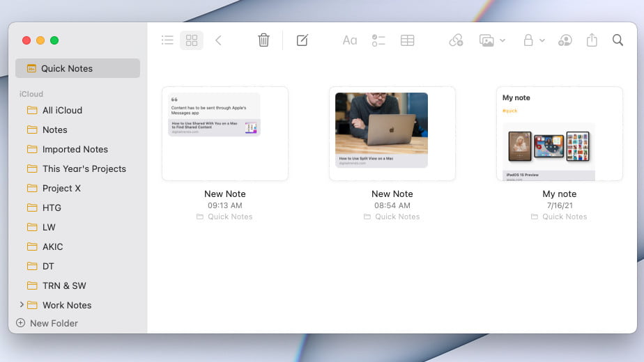Expand the lock dropdown arrow
Image resolution: width=644 pixels, height=362 pixels.
point(542,40)
